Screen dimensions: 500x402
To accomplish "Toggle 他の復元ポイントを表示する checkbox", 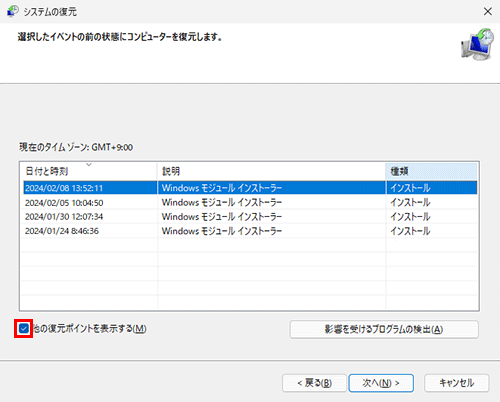I will click(x=24, y=329).
